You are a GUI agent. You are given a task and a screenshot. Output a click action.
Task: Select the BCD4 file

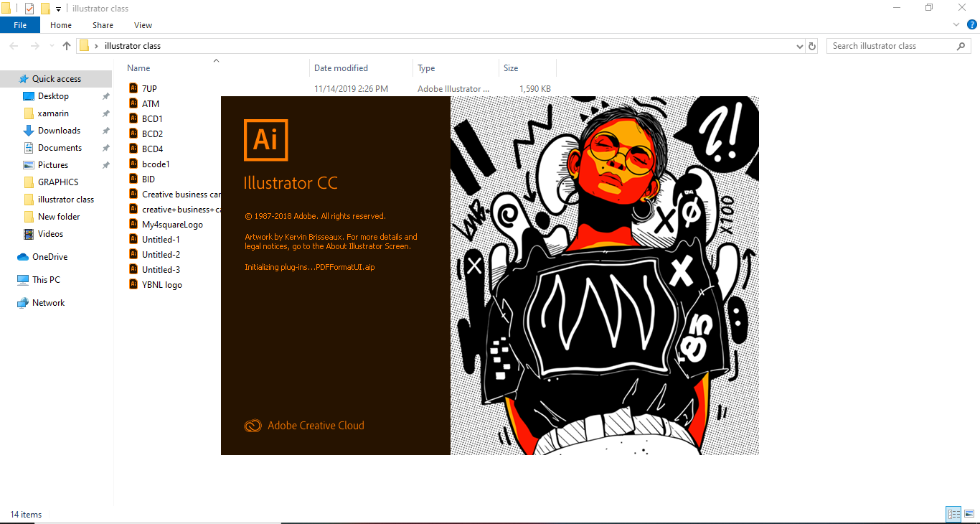(152, 149)
